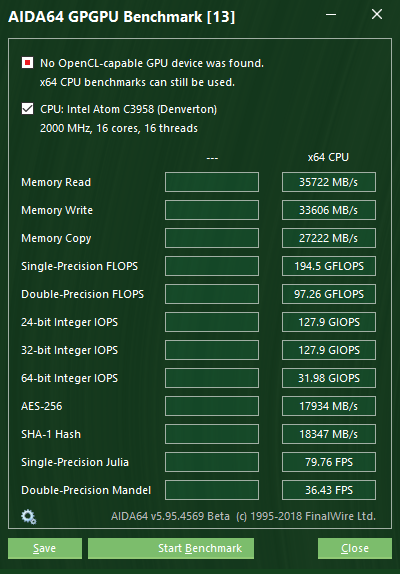The height and width of the screenshot is (574, 400).
Task: Click the 64-bit Integer IOPS 31.98 GIOPS box
Action: coord(329,378)
